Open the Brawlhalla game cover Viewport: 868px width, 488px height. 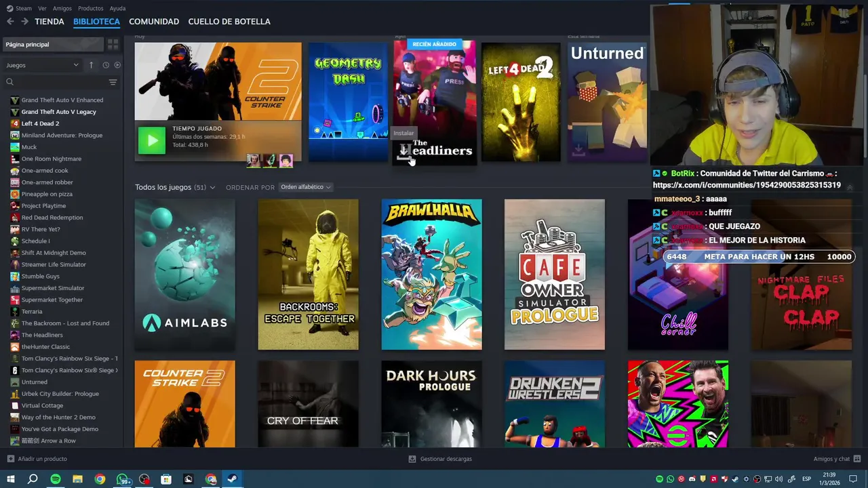[x=432, y=274]
